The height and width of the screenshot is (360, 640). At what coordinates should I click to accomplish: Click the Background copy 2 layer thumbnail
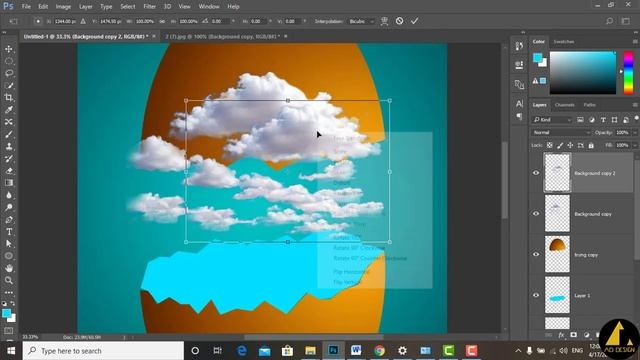click(x=557, y=173)
